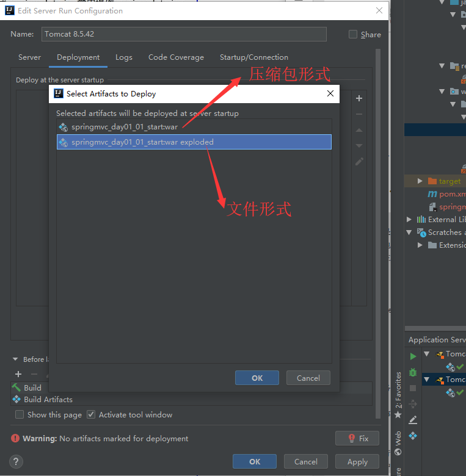
Task: Select springmvc_day01_01_start:war exploded artifact
Action: click(194, 142)
